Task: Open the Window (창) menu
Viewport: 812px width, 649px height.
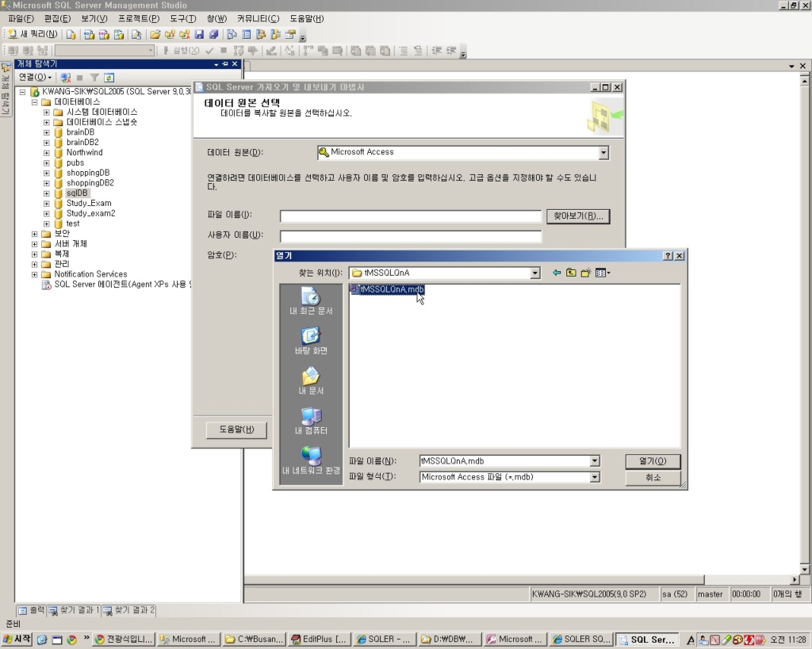Action: (216, 19)
